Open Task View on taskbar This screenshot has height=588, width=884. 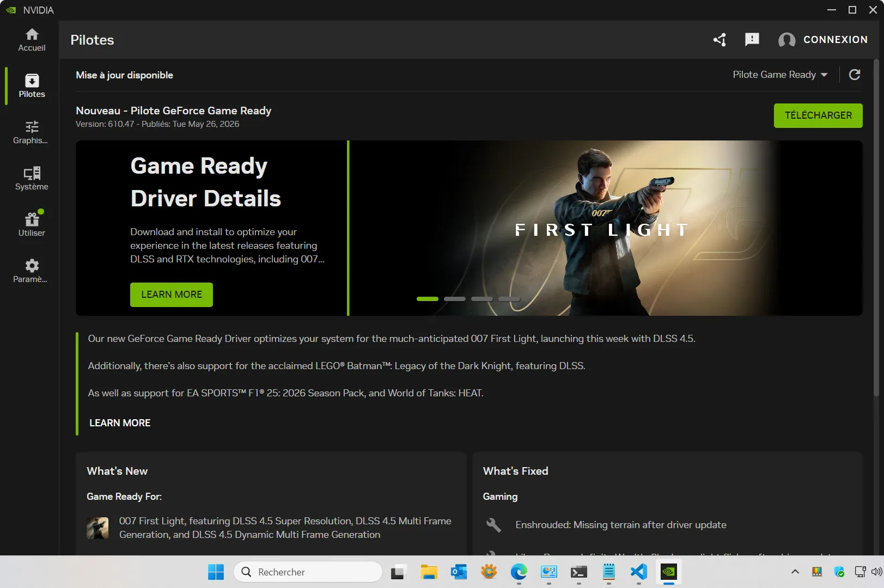398,572
